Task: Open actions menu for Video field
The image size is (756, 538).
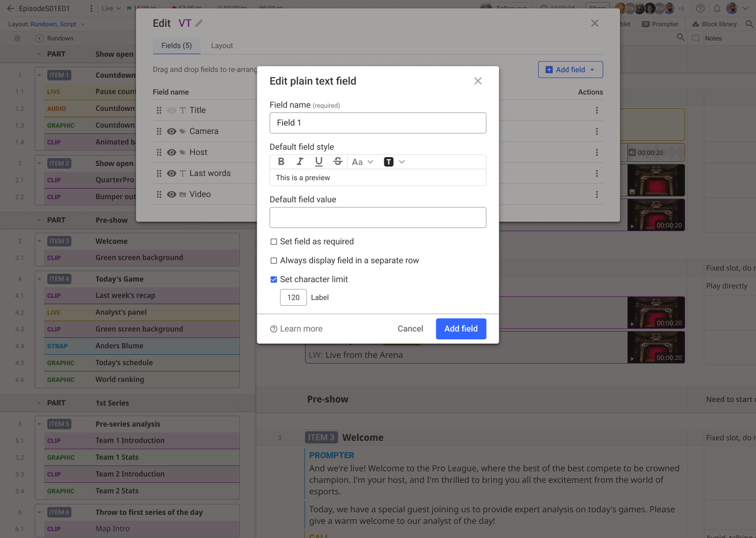Action: point(597,194)
